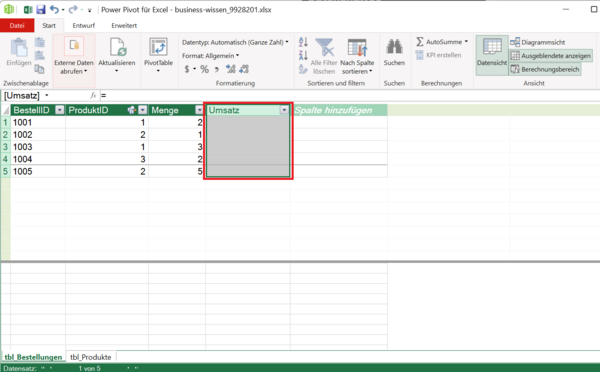Open Umsatz column filter dropdown
Viewport: 600px width, 372px height.
point(284,110)
